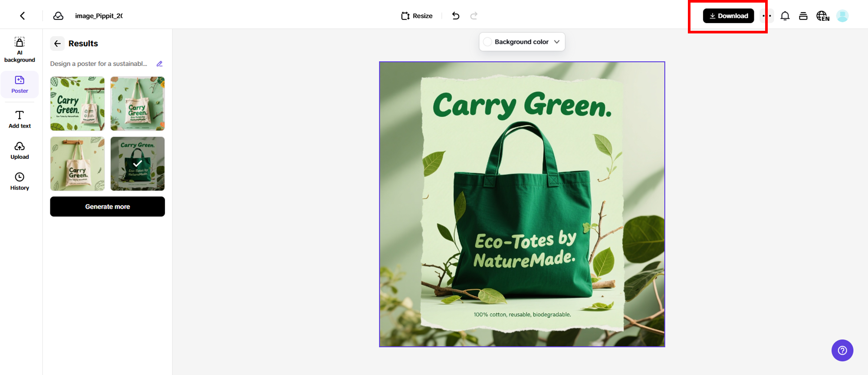Click the 'Eco-Totes by NatureMade.' text on bag
868x375 pixels.
525,250
